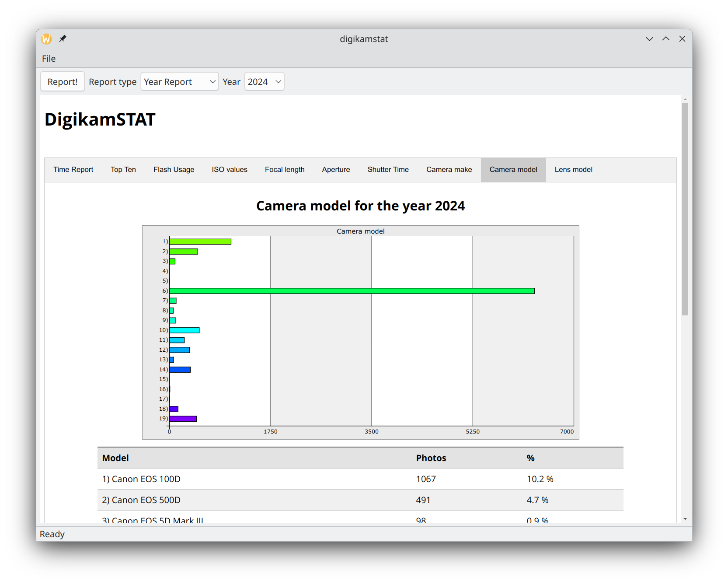Image resolution: width=728 pixels, height=584 pixels.
Task: Click bar 1 in the Camera model chart
Action: [x=200, y=241]
